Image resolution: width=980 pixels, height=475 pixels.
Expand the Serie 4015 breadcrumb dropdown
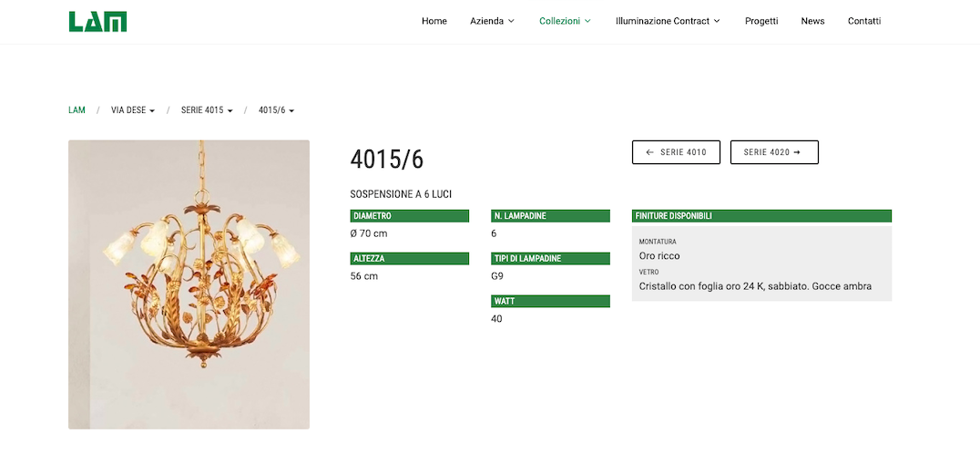point(207,110)
